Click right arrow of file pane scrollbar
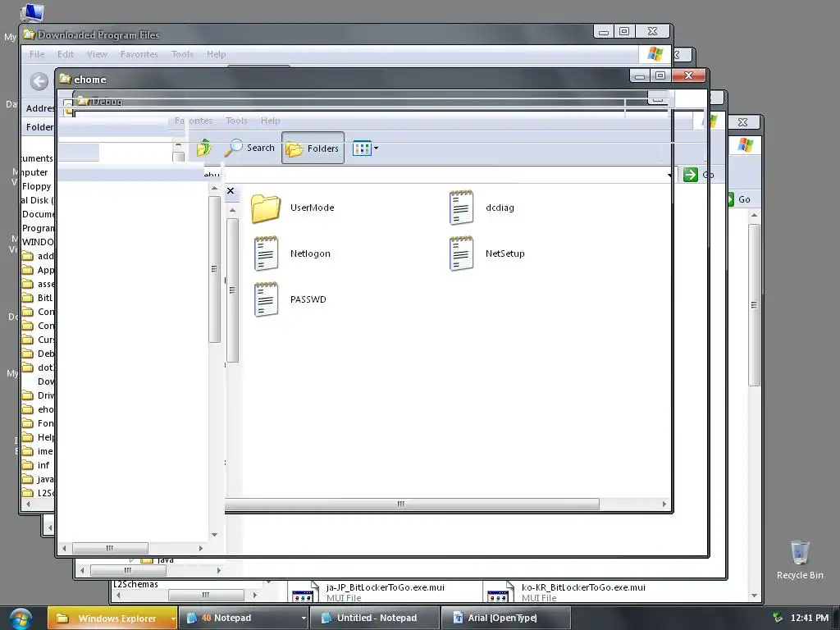The width and height of the screenshot is (840, 630). (x=664, y=504)
